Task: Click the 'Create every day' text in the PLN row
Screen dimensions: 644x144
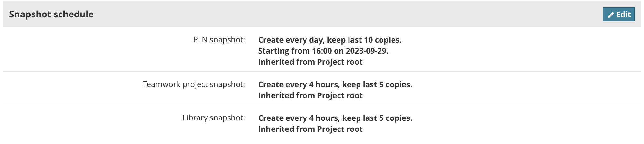Action: pos(291,40)
